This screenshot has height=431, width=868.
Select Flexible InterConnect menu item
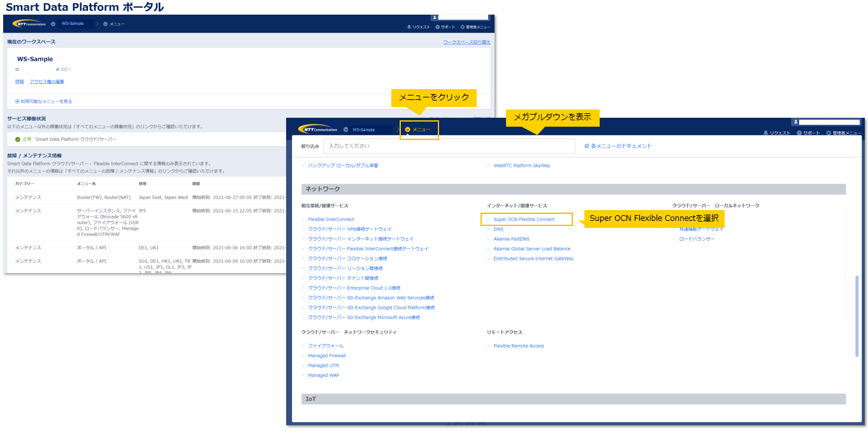click(331, 220)
